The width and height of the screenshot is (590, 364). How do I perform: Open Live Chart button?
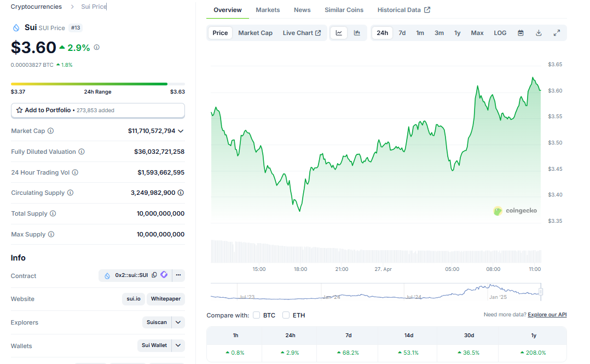coord(302,33)
